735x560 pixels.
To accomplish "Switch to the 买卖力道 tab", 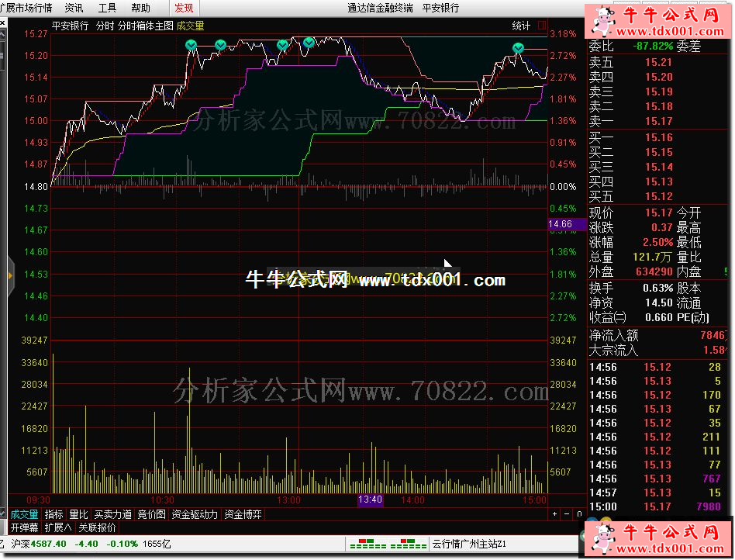I will 113,514.
